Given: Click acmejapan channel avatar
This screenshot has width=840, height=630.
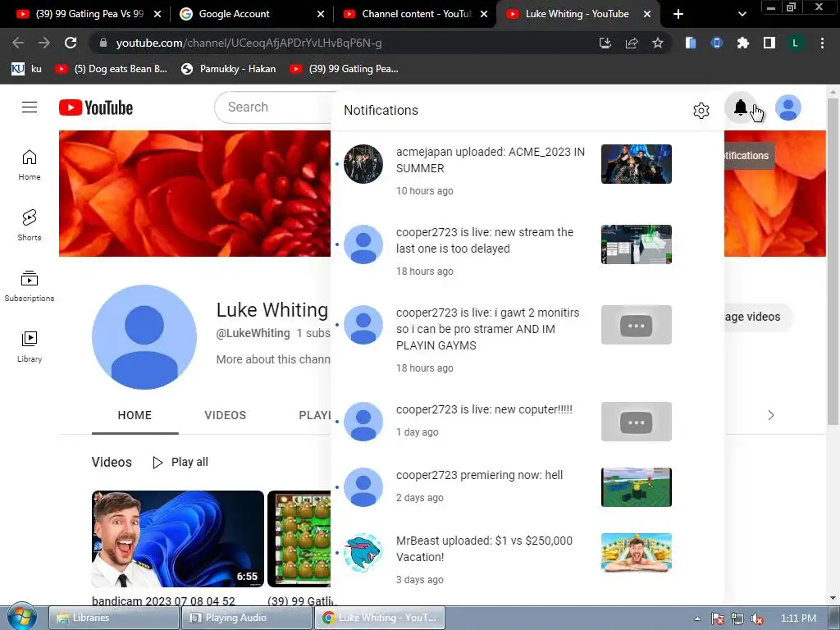Looking at the screenshot, I should [363, 164].
